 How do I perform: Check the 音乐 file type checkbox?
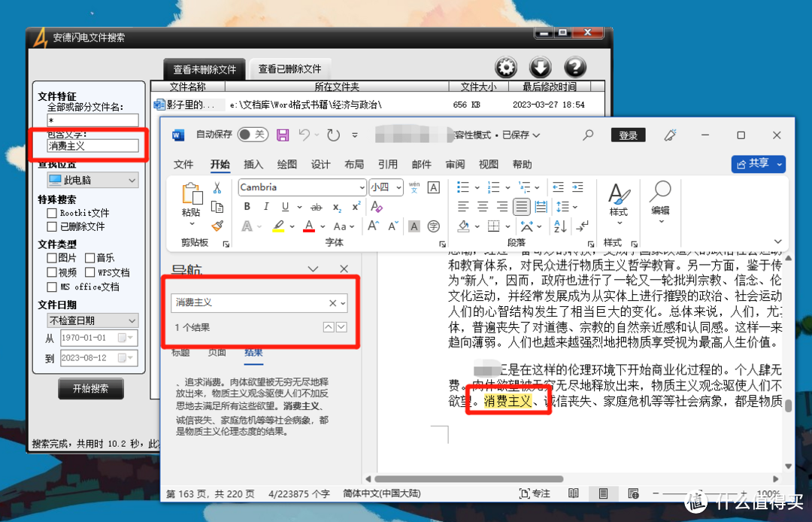pyautogui.click(x=89, y=257)
